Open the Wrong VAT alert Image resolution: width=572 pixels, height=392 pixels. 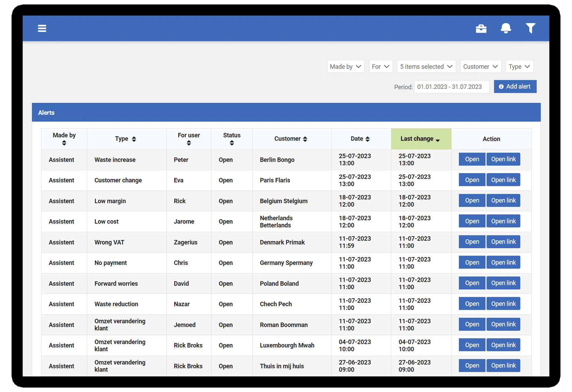coord(472,242)
